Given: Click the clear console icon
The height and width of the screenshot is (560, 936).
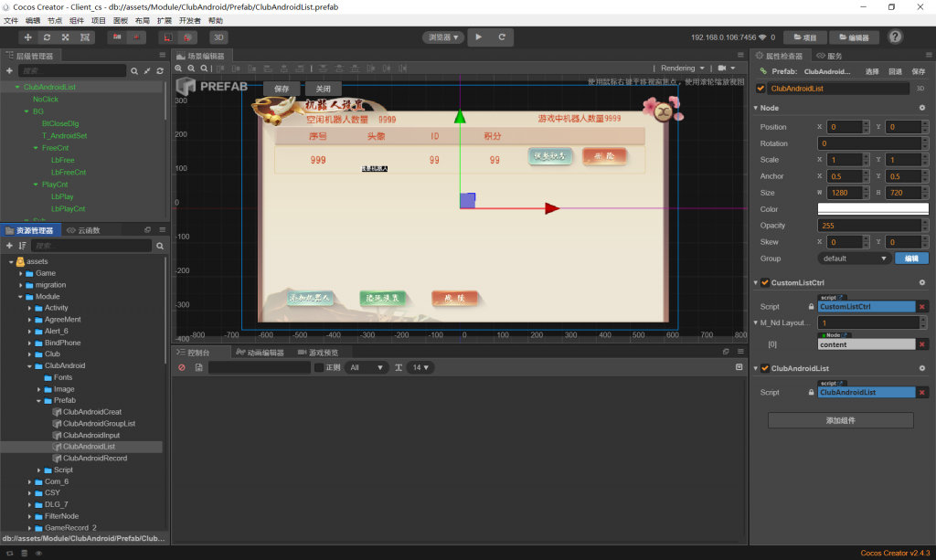Looking at the screenshot, I should [182, 367].
